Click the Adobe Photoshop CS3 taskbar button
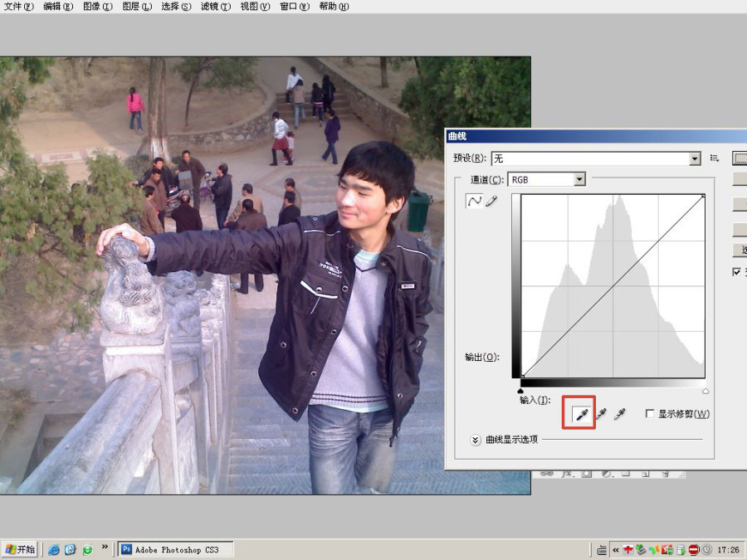 point(176,549)
